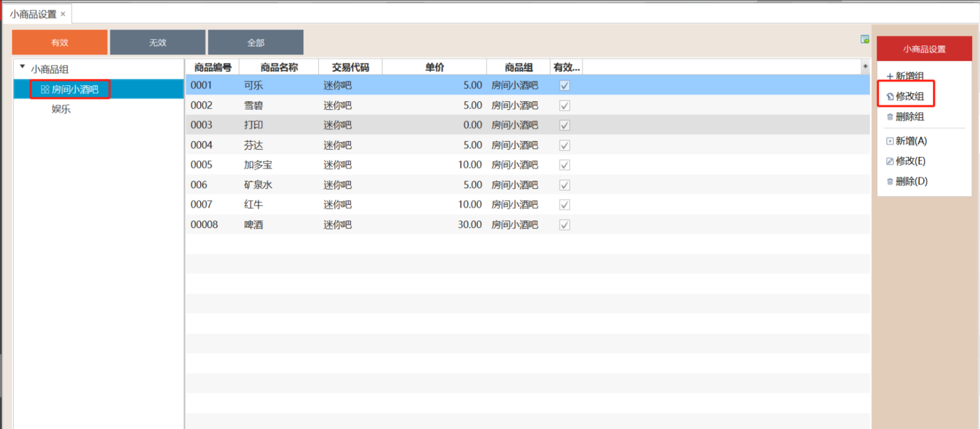Uncheck the valid checkbox for 加多宝
The image size is (980, 429).
coord(564,165)
